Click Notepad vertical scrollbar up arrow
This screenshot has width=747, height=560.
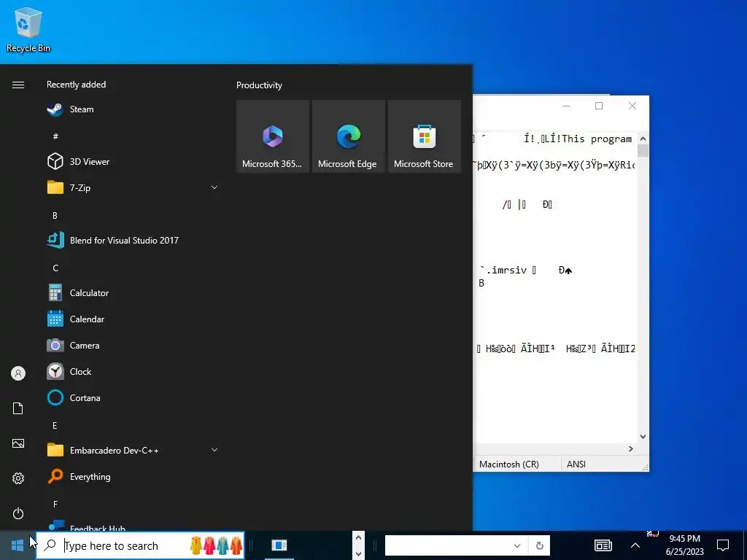(x=643, y=139)
